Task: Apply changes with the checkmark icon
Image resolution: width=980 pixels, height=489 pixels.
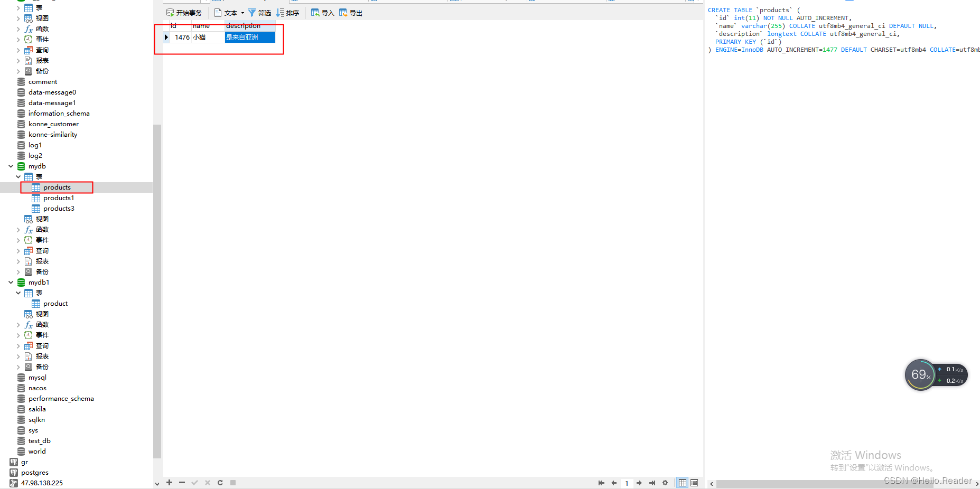Action: click(194, 482)
